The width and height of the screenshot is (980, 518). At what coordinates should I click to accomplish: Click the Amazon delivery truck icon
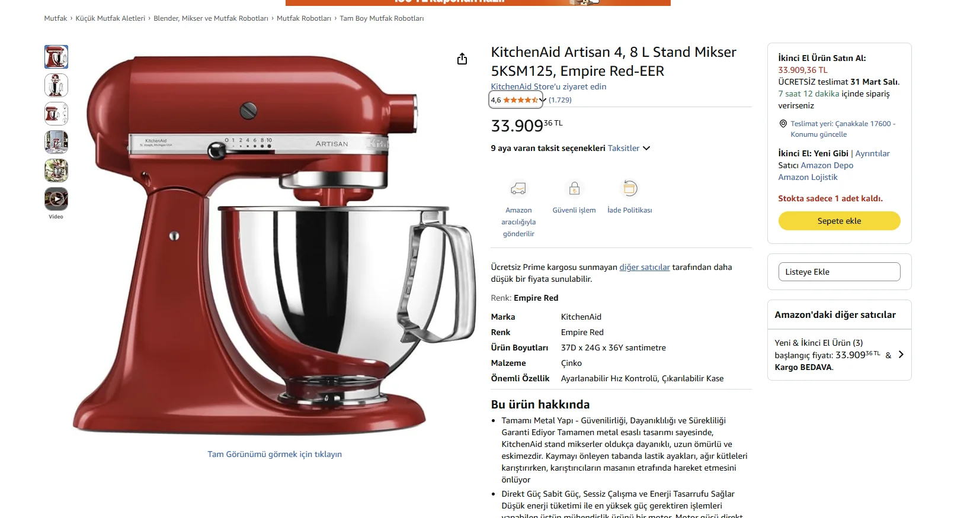pos(518,189)
